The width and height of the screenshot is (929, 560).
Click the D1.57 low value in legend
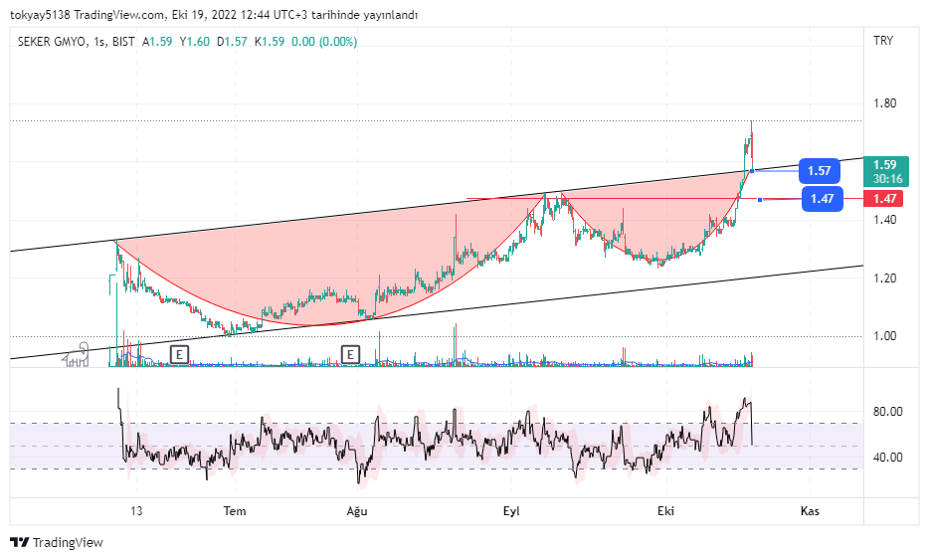(x=232, y=42)
